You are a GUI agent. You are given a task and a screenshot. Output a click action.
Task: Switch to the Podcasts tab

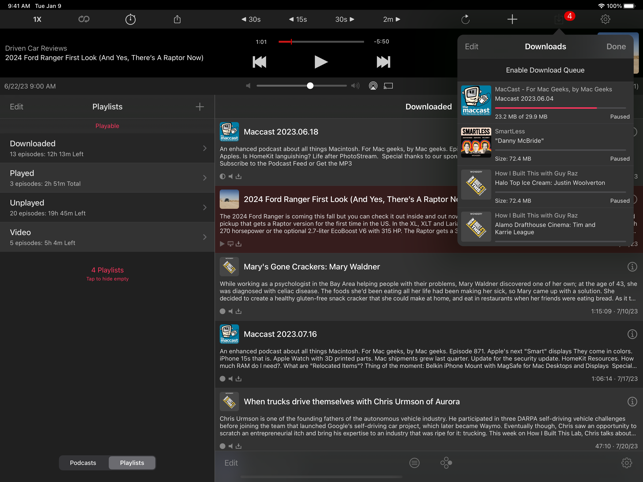(84, 463)
